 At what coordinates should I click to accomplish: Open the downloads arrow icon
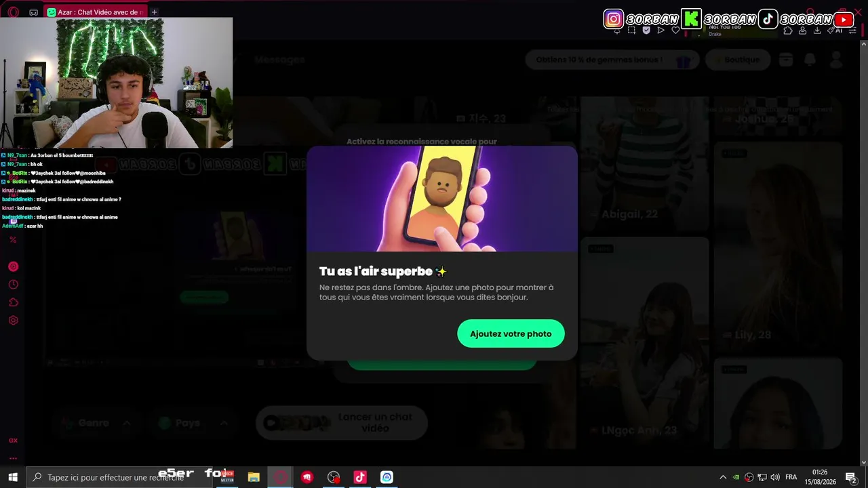coord(817,30)
